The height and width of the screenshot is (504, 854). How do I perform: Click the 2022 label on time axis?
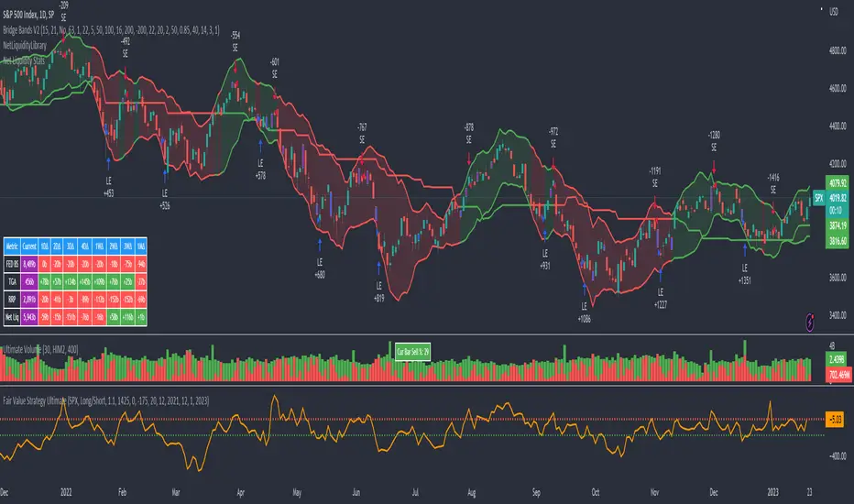(x=66, y=492)
